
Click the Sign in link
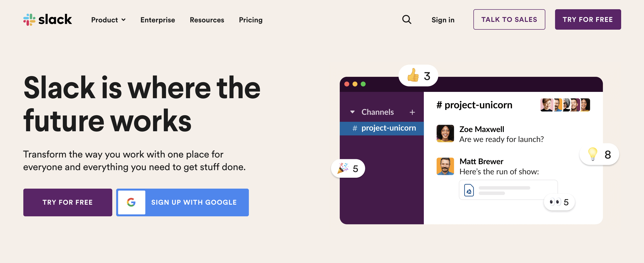point(443,20)
